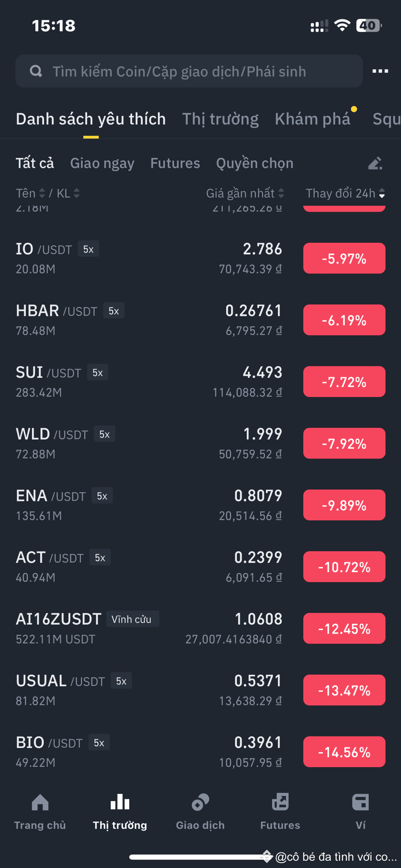The width and height of the screenshot is (401, 868).
Task: Open the edit favorites pencil icon
Action: [x=375, y=163]
